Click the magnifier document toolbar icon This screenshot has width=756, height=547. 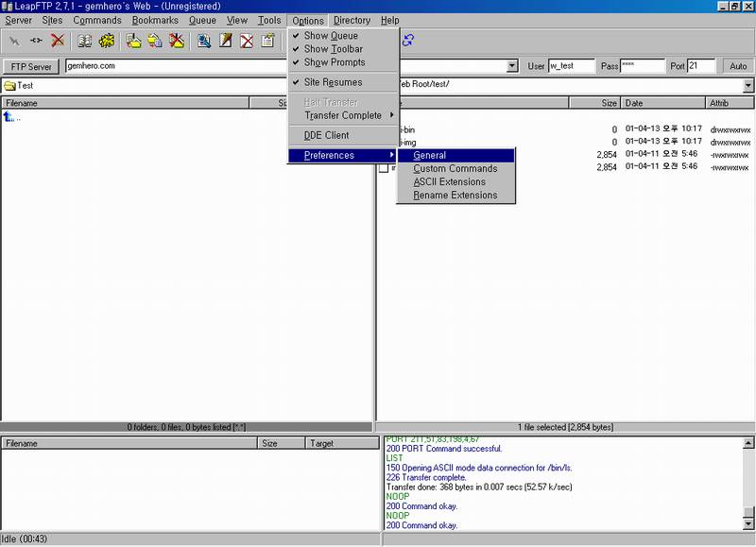(204, 41)
